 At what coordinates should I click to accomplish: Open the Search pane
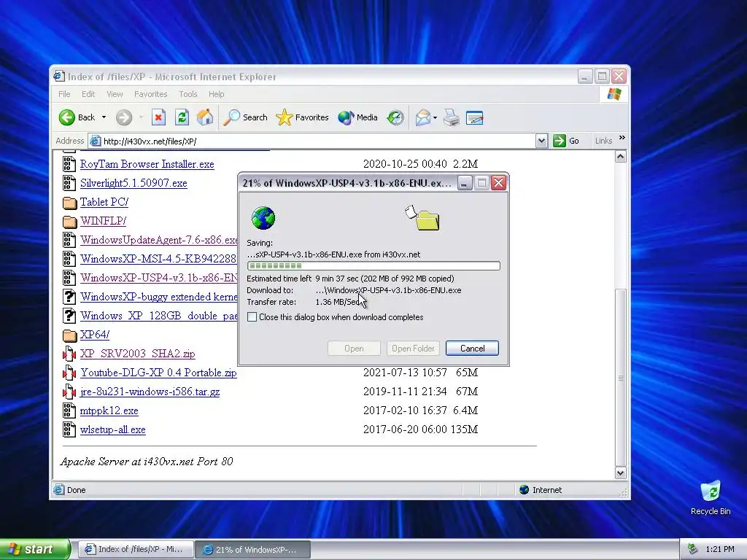click(x=246, y=117)
